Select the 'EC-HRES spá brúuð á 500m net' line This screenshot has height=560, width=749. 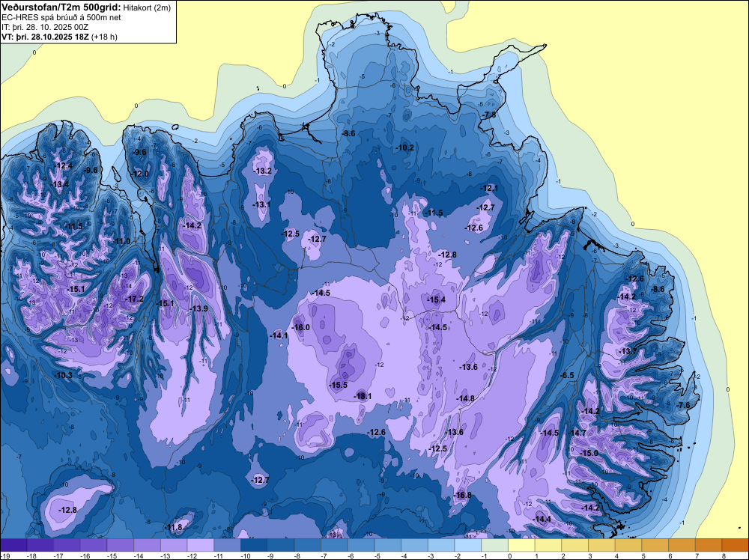click(x=61, y=18)
